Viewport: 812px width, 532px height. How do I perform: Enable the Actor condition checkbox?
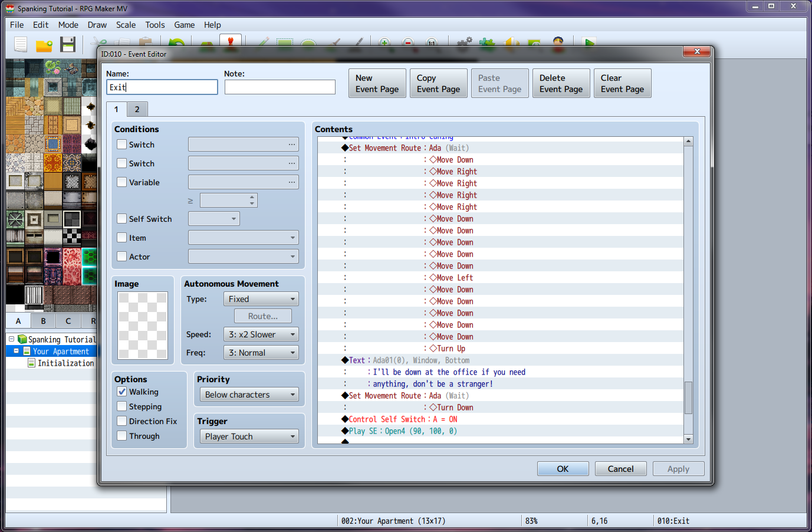pos(121,257)
